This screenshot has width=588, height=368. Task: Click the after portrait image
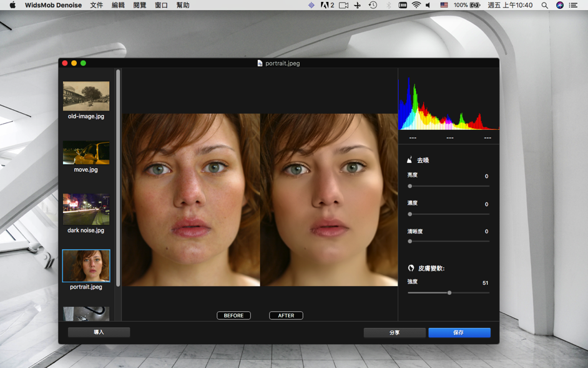click(329, 200)
